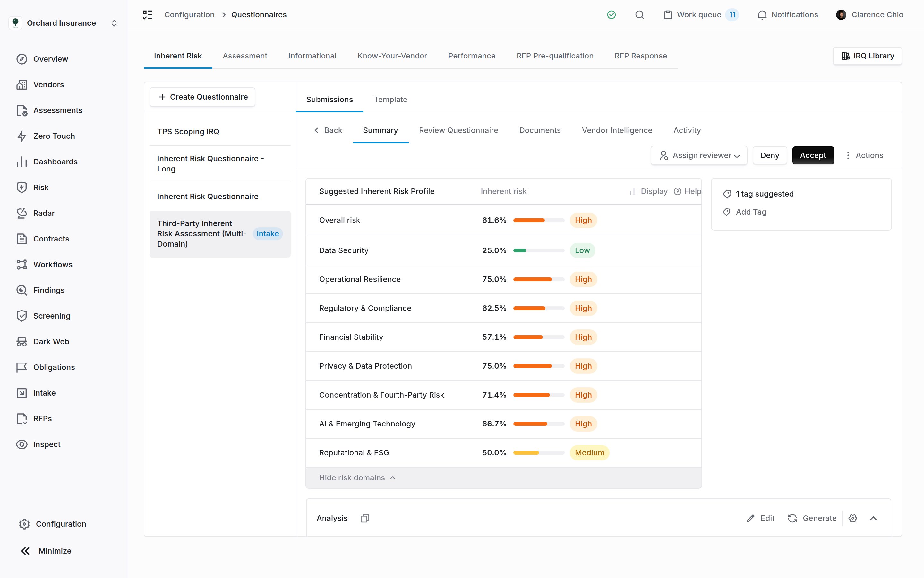The width and height of the screenshot is (924, 578).
Task: Click the search magnifier in top bar
Action: pyautogui.click(x=639, y=15)
